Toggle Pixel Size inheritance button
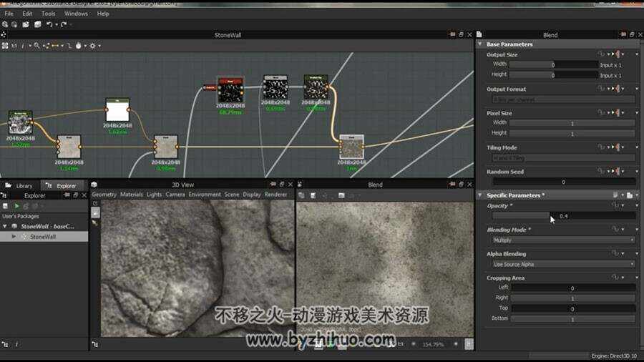Image resolution: width=644 pixels, height=362 pixels. tap(617, 112)
